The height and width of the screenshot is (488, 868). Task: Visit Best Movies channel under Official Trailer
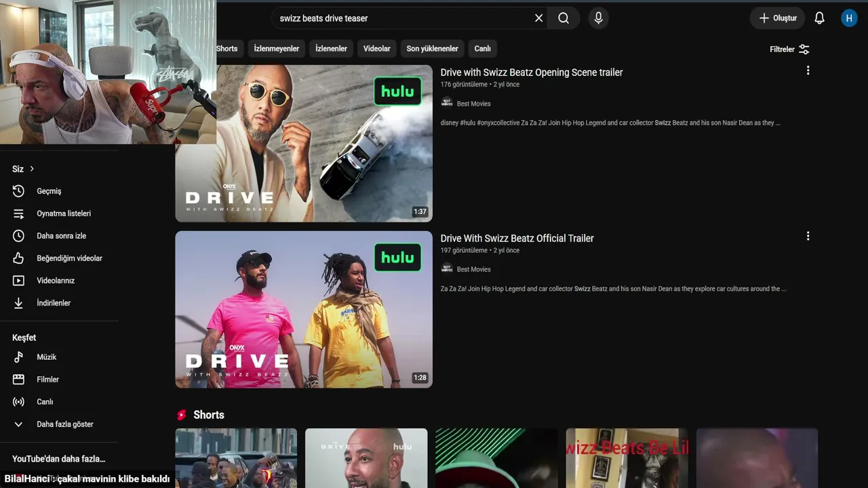(x=474, y=270)
